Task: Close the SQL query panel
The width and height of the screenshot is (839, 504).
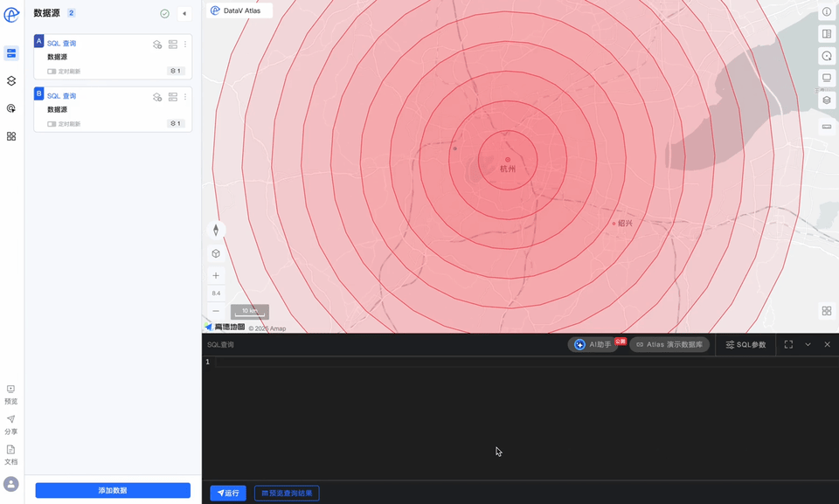Action: click(828, 344)
